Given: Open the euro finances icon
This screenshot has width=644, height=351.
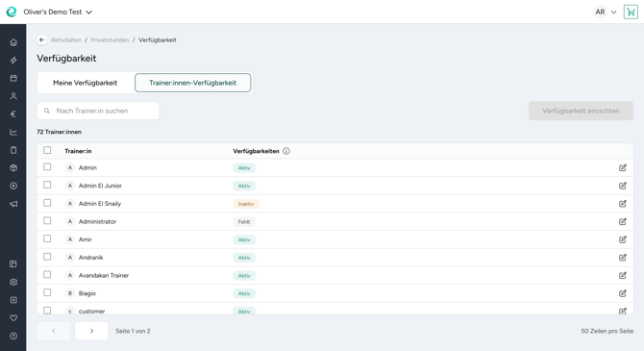Looking at the screenshot, I should click(x=13, y=114).
